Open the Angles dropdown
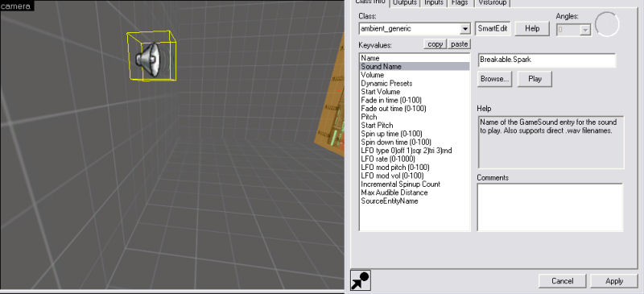The height and width of the screenshot is (294, 644). click(x=586, y=30)
